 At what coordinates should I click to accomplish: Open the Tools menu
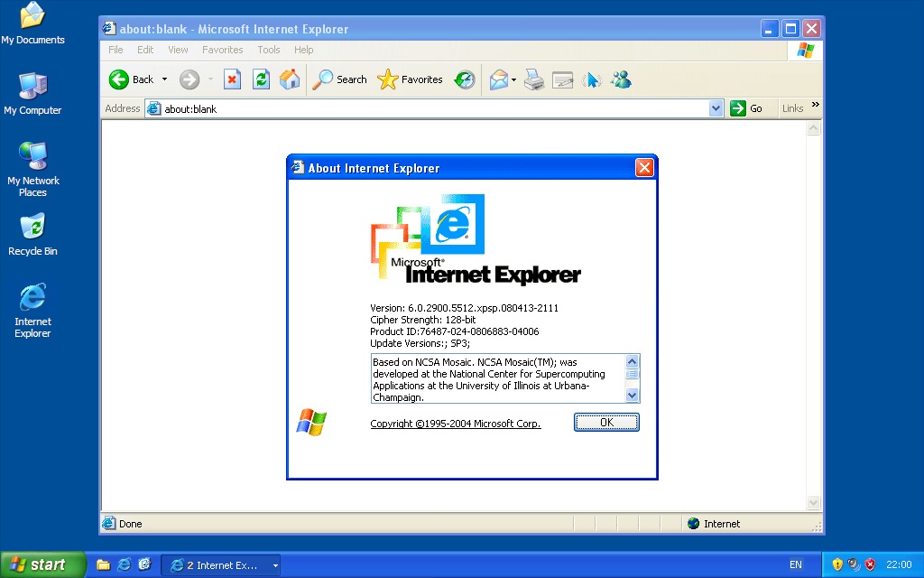coord(268,50)
